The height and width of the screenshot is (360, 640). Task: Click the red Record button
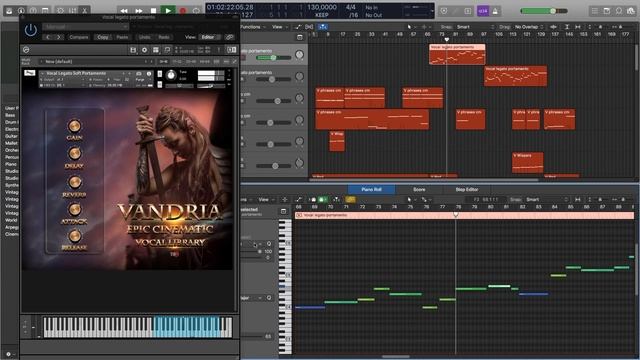coord(183,11)
